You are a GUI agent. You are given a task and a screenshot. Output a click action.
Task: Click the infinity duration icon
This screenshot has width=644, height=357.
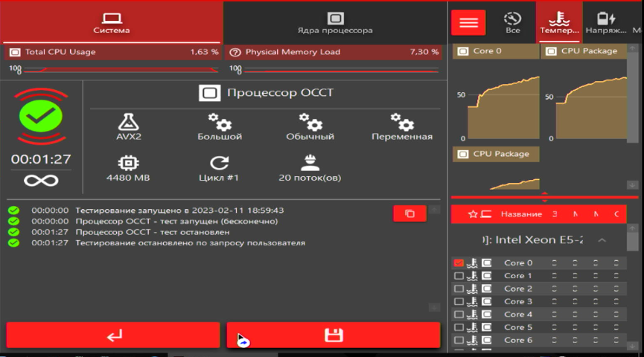click(x=41, y=181)
